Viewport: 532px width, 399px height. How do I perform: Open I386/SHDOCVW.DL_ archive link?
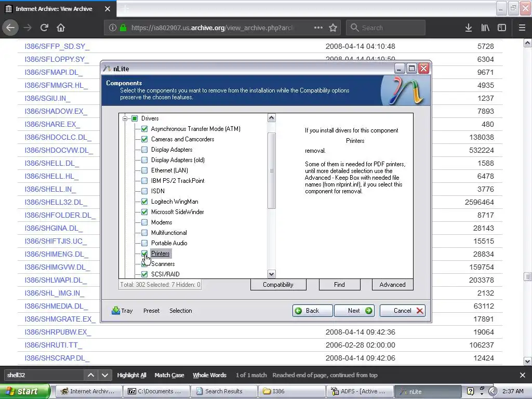59,150
